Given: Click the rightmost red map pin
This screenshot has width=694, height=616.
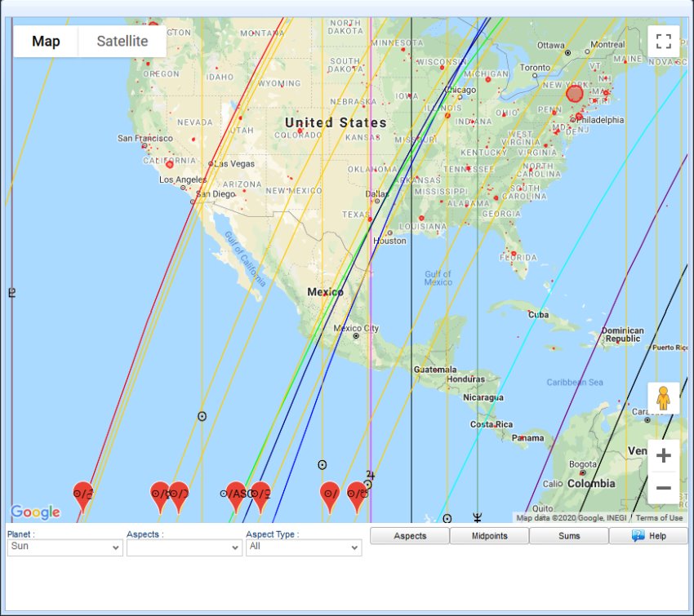Looking at the screenshot, I should [357, 494].
